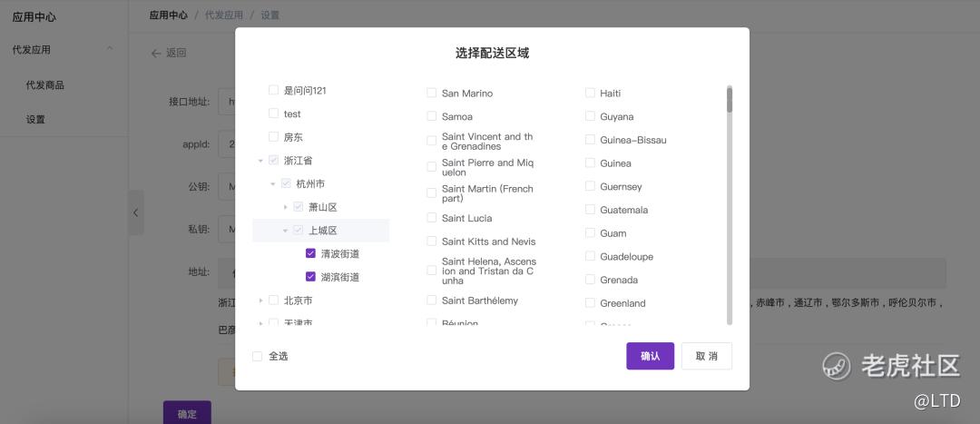This screenshot has height=424, width=980.
Task: Check the Saint Barthélemy checkbox
Action: (431, 301)
